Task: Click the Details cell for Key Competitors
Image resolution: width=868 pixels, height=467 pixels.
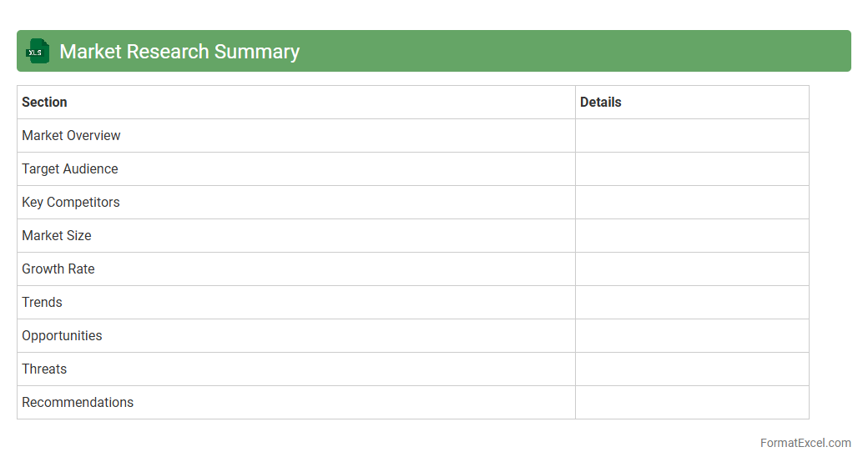Action: pos(692,202)
